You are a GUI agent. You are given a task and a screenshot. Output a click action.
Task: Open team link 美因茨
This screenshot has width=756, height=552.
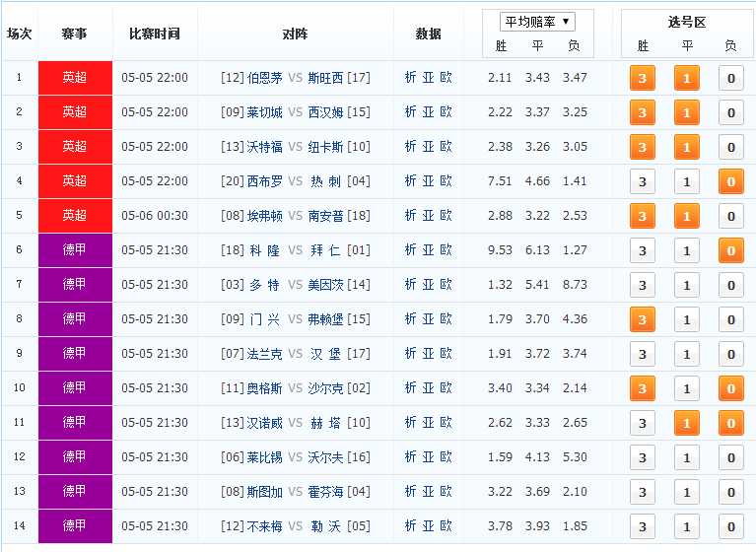pos(325,285)
